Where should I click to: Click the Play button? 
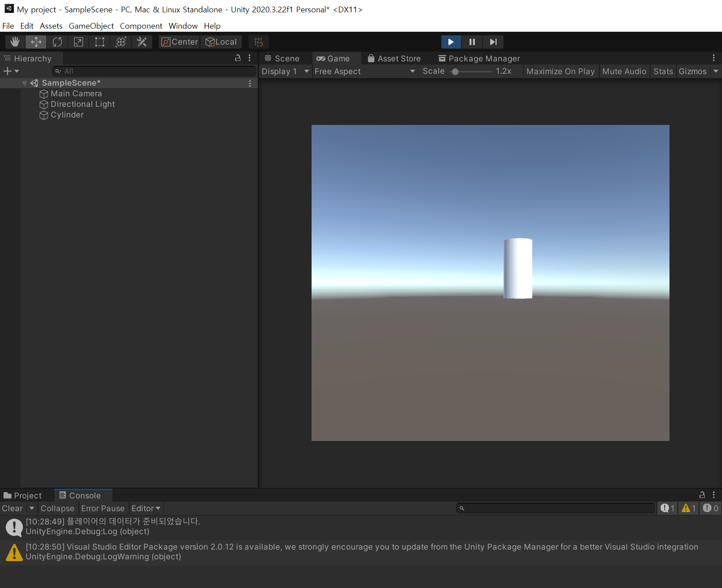coord(451,42)
